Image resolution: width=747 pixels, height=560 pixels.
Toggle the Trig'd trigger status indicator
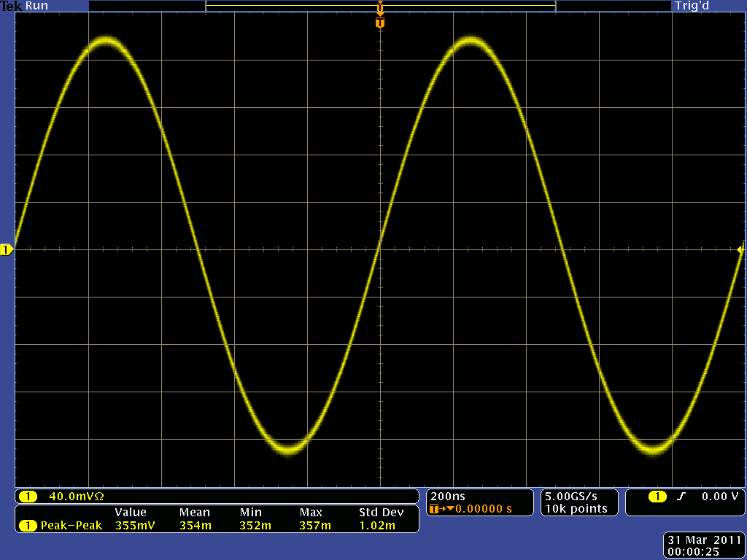[x=690, y=6]
